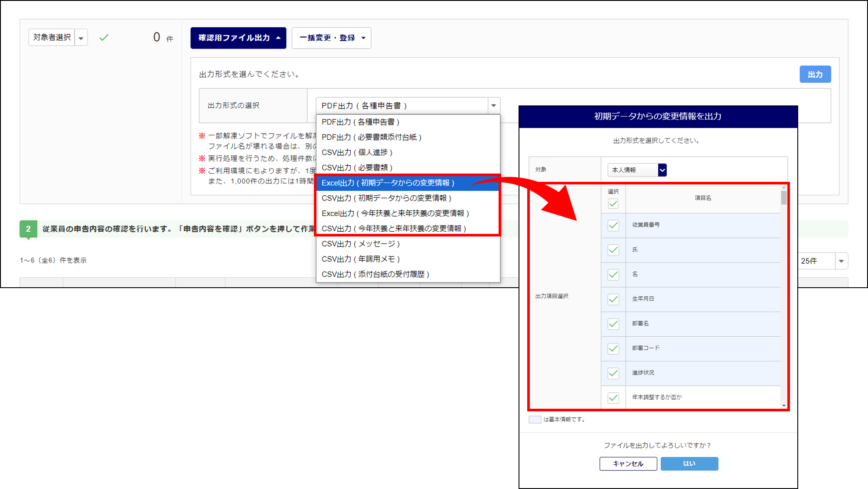Click the green checkmark beside 対象者選択

tap(104, 38)
